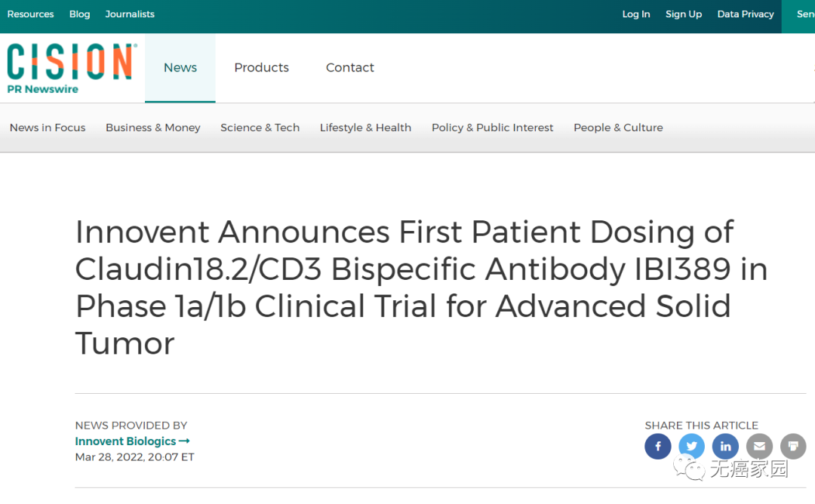This screenshot has height=504, width=815.
Task: Go to the Journalists page
Action: 130,14
